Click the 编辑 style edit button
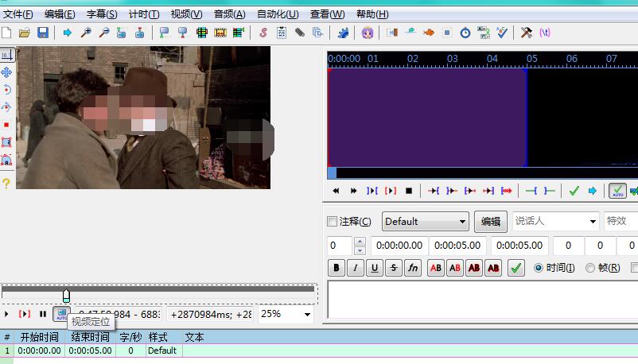Viewport: 638px width, 364px height. click(491, 222)
